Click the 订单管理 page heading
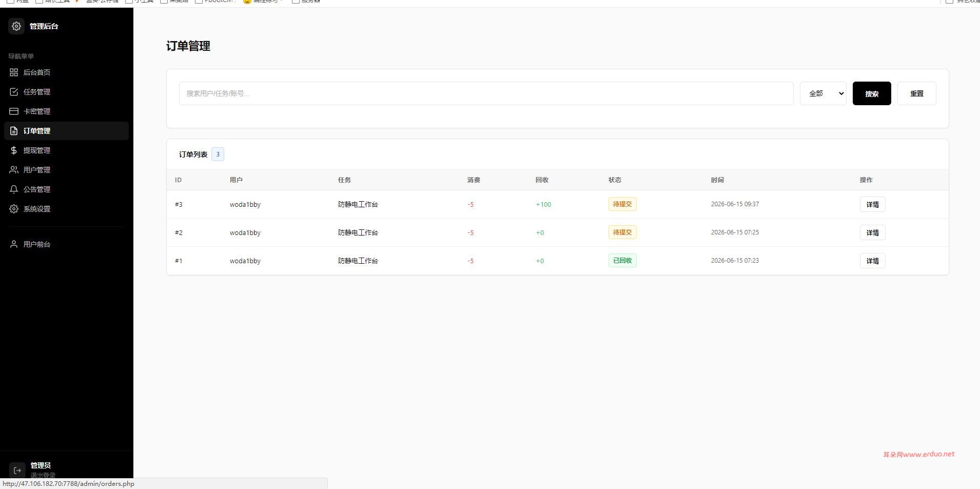Image resolution: width=980 pixels, height=489 pixels. click(x=188, y=46)
